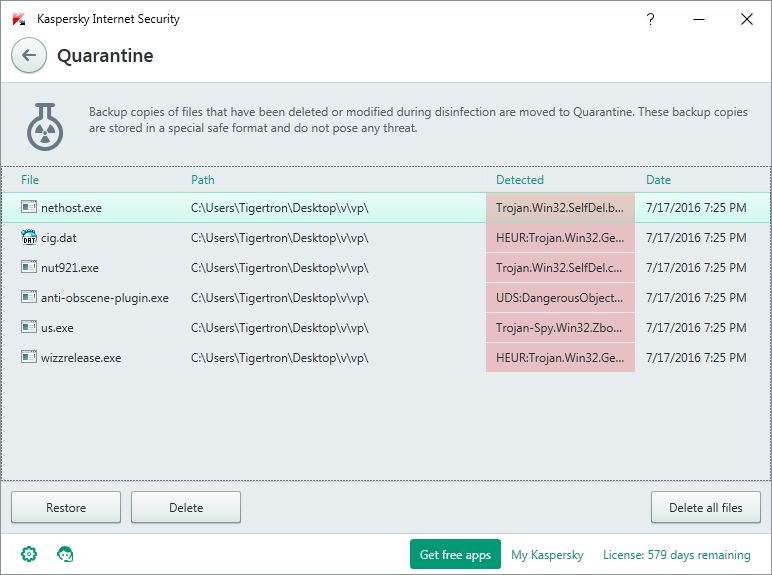Sort by the Date column header
Image resolution: width=772 pixels, height=575 pixels.
[658, 180]
